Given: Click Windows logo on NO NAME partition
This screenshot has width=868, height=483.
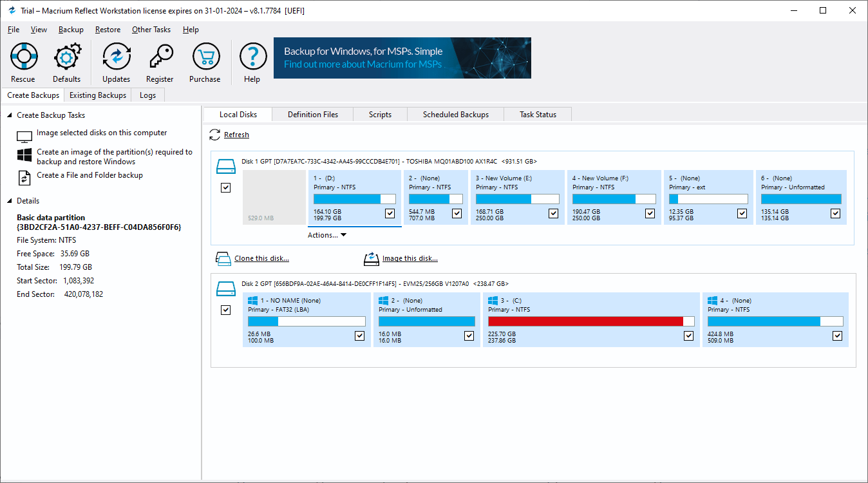Looking at the screenshot, I should tap(253, 300).
